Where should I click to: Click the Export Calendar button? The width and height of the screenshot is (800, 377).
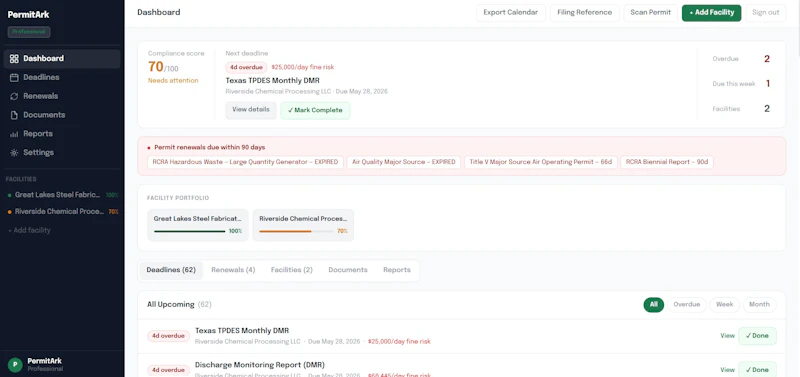pyautogui.click(x=511, y=13)
